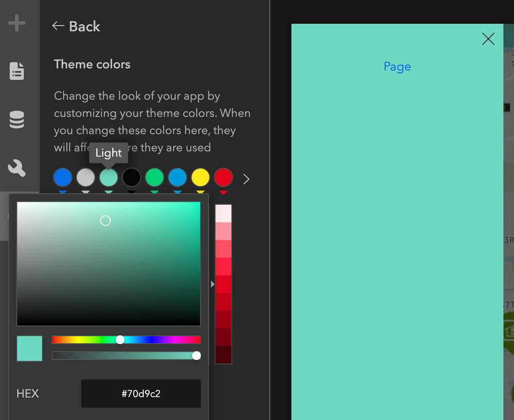The width and height of the screenshot is (514, 420).
Task: Pick the lightest pink shade in strip
Action: [x=223, y=213]
